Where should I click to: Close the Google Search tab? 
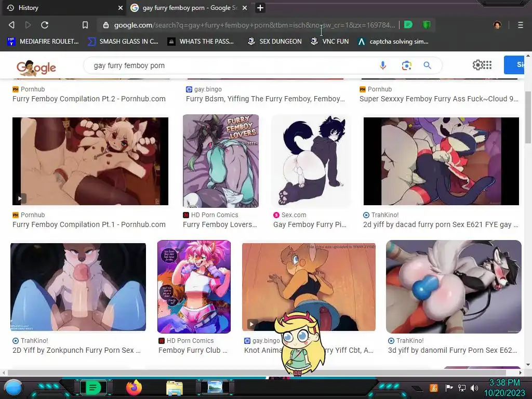point(245,8)
